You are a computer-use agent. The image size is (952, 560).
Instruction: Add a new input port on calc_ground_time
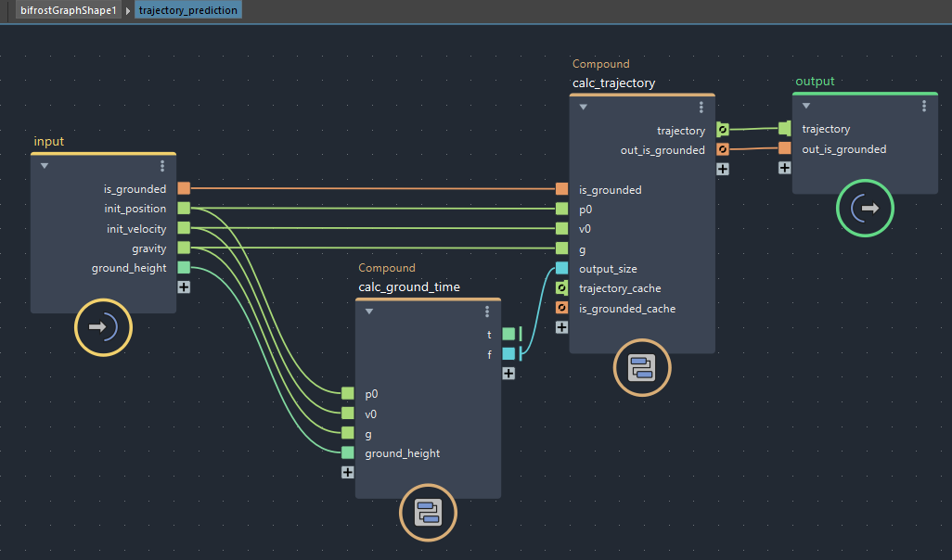tap(348, 473)
